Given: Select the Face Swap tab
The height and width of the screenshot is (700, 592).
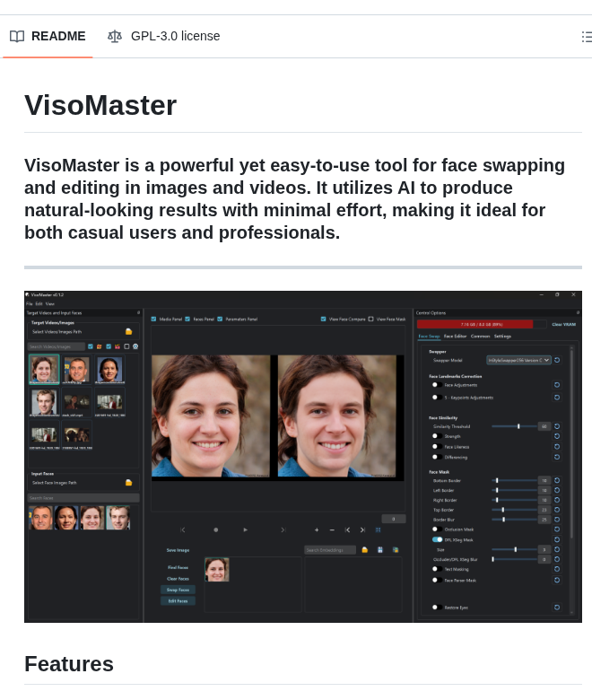Looking at the screenshot, I should (429, 337).
